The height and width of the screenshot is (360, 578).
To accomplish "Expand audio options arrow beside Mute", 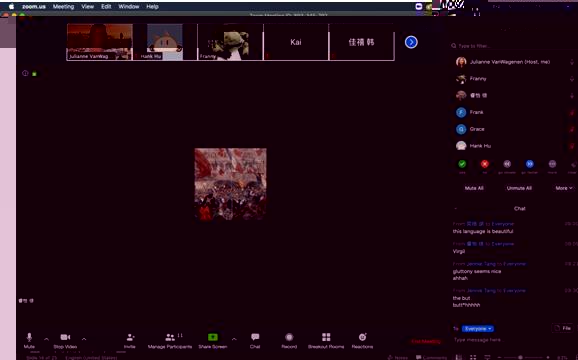I will (46, 339).
